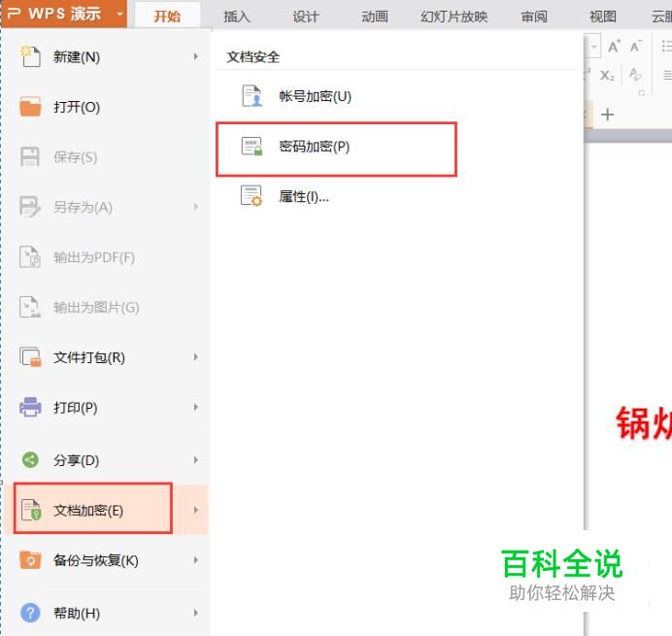Click the Document encryption icon

point(31,510)
